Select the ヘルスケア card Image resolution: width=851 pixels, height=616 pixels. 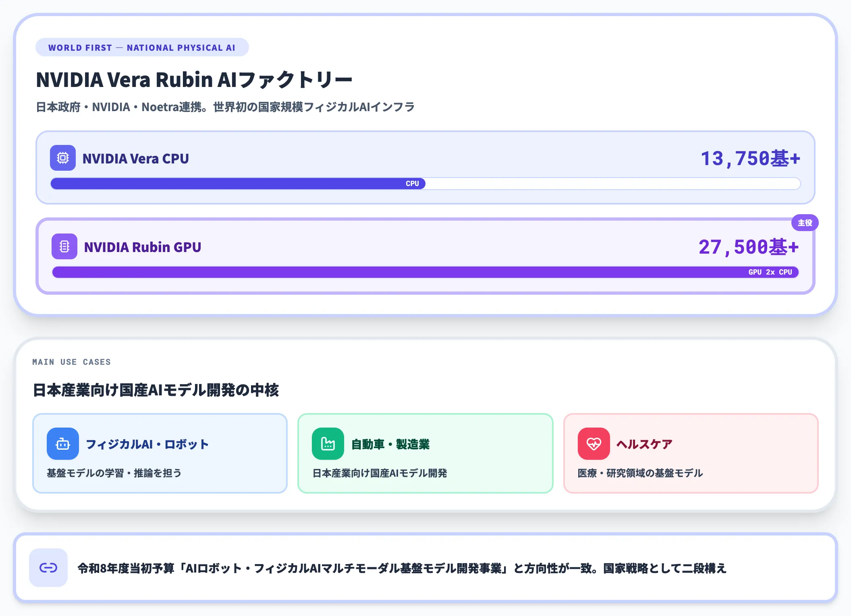tap(691, 453)
